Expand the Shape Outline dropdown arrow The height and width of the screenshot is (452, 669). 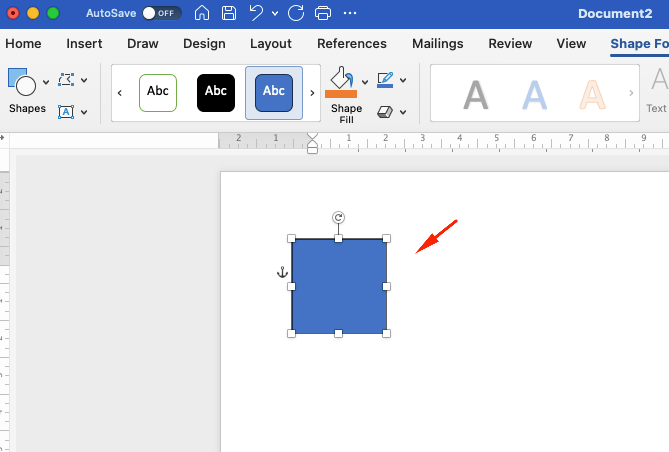403,80
